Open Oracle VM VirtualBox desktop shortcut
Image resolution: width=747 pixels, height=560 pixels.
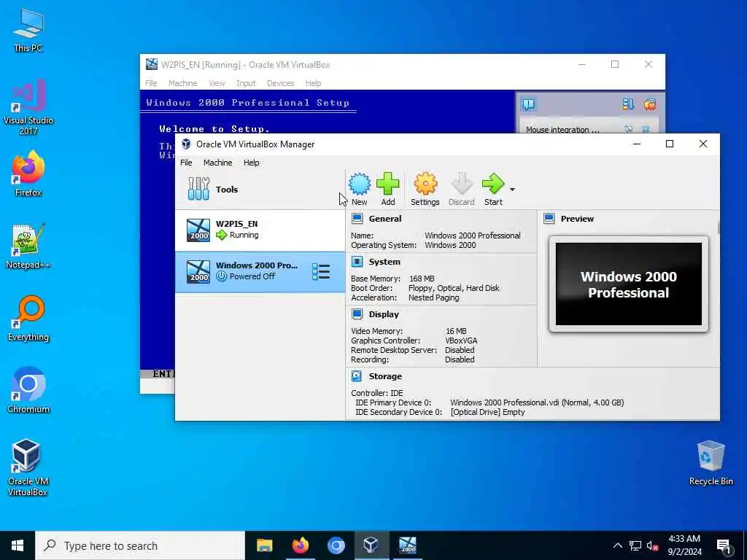tap(28, 467)
